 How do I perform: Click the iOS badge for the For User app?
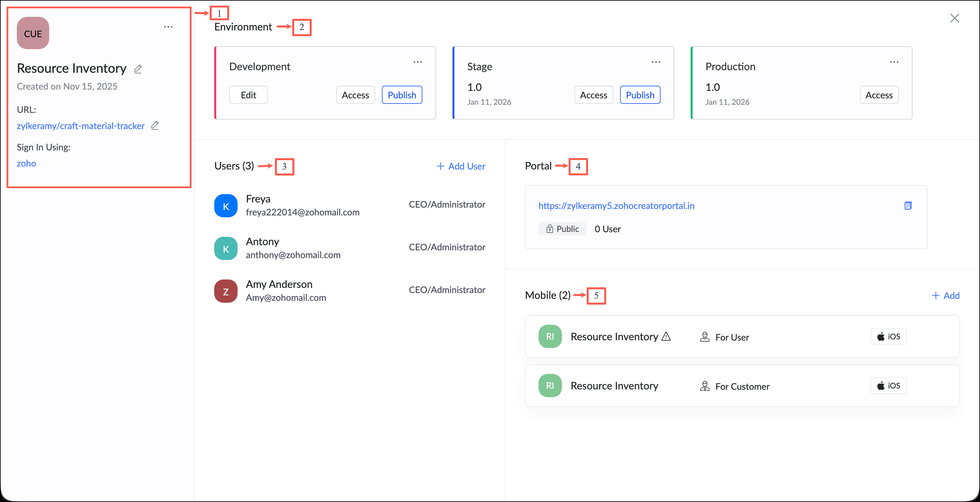[x=888, y=337]
